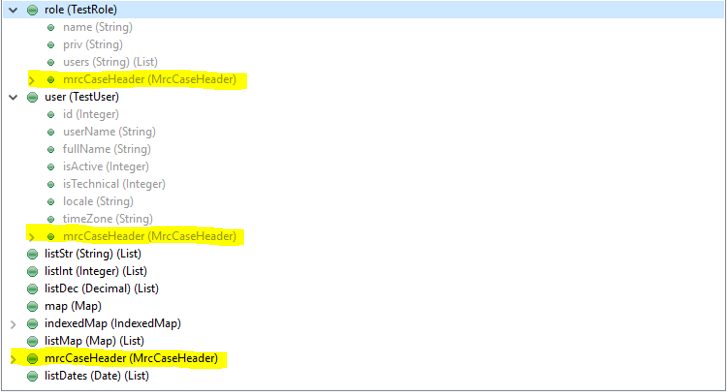727x392 pixels.
Task: Click the small icon beside name (String)
Action: pyautogui.click(x=51, y=28)
